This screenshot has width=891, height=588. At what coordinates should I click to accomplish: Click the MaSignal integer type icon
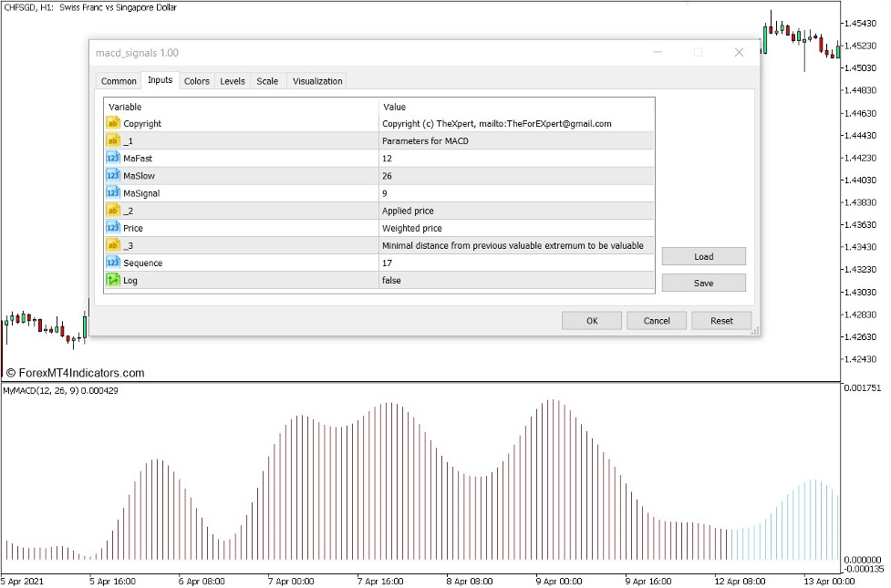coord(113,192)
